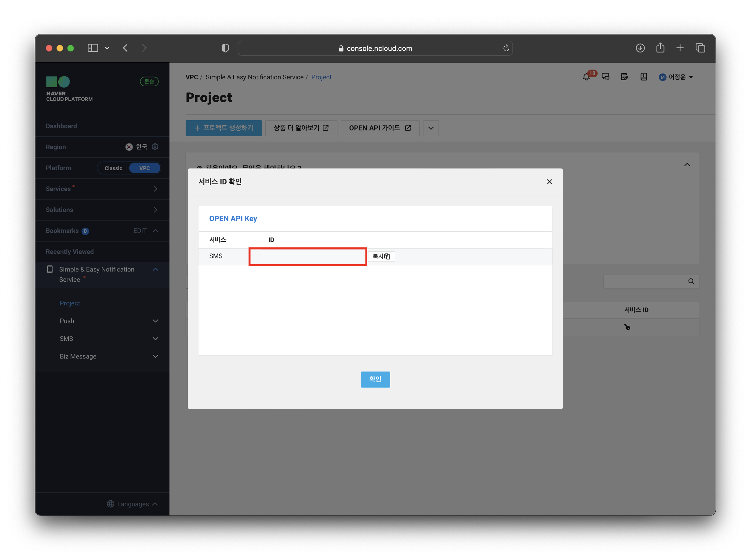Screen dimensions: 756x554
Task: Click Safari's privacy shield icon
Action: 226,48
